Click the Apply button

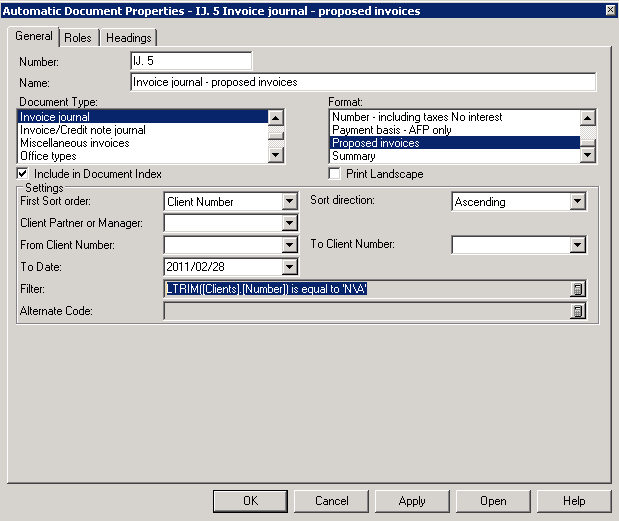click(412, 501)
